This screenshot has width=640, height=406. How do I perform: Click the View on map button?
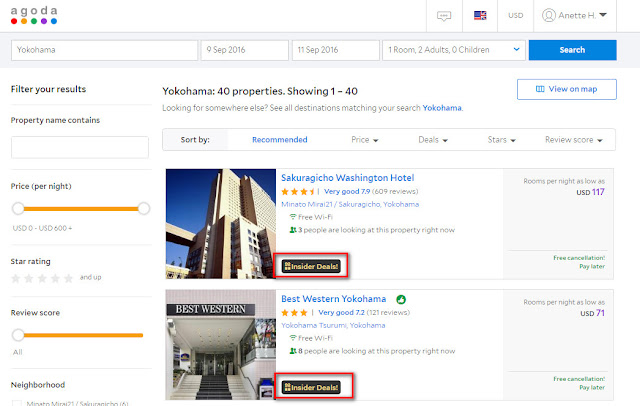[567, 89]
